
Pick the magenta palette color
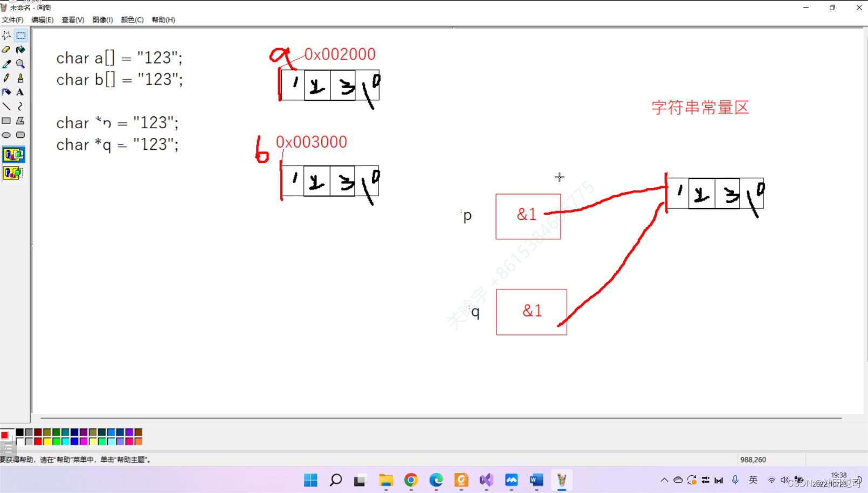pos(84,441)
